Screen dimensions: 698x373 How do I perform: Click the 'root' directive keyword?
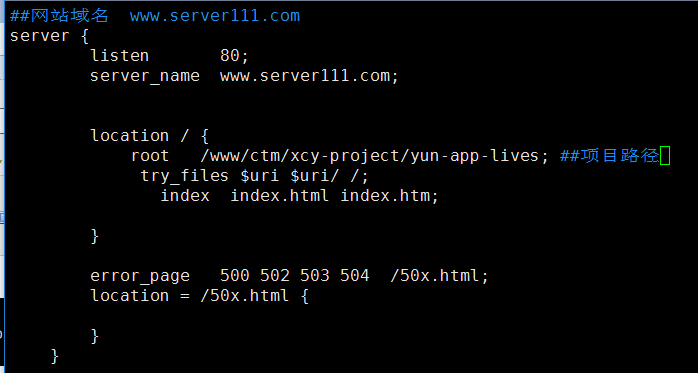[x=150, y=156]
